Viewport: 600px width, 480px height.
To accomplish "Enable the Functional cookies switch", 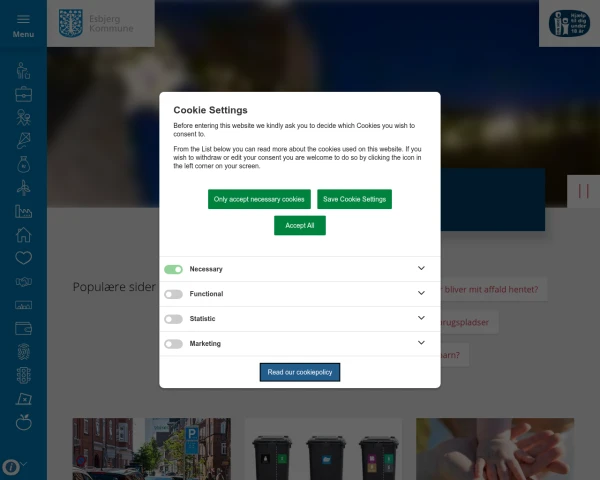I will [173, 294].
